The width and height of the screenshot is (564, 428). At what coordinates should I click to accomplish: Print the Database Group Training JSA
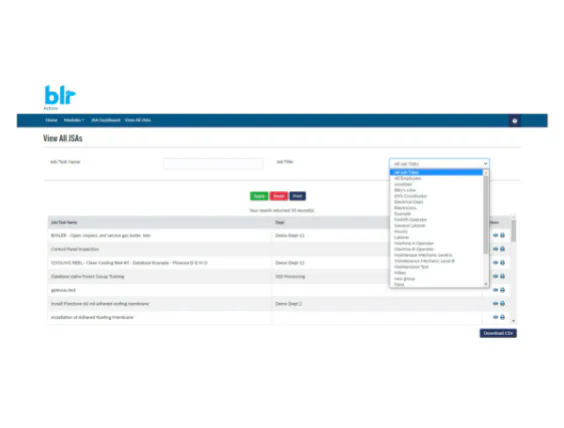(x=502, y=276)
